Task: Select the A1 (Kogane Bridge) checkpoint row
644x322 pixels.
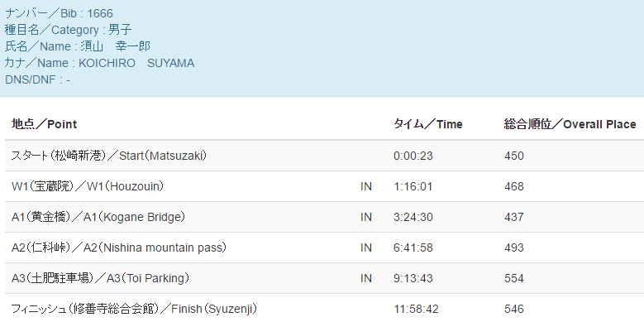Action: 324,217
